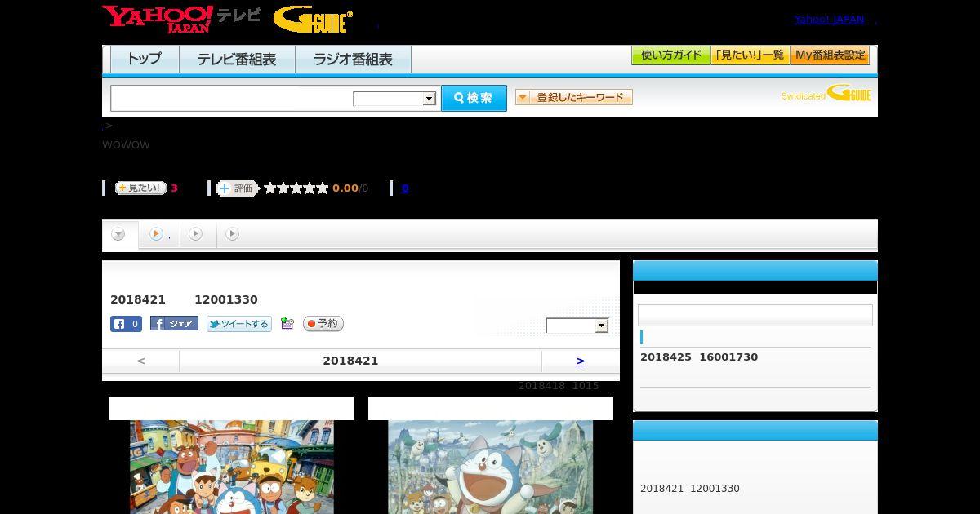980x514 pixels.
Task: Select the orange '0.00' rating value
Action: pyautogui.click(x=345, y=188)
